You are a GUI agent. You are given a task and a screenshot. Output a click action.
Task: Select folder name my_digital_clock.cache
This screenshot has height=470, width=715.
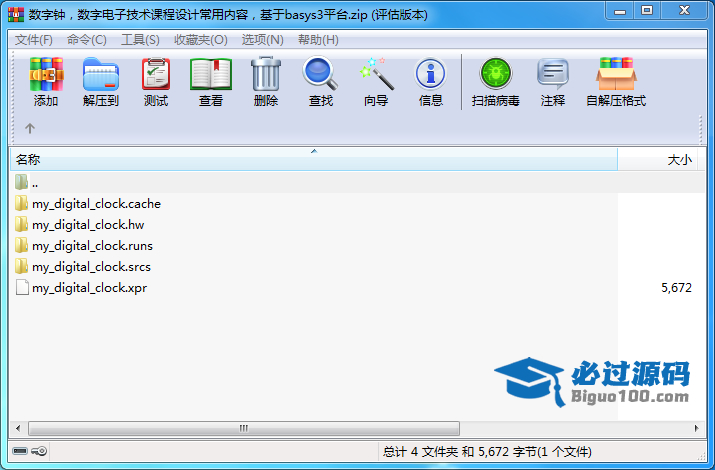[x=96, y=204]
